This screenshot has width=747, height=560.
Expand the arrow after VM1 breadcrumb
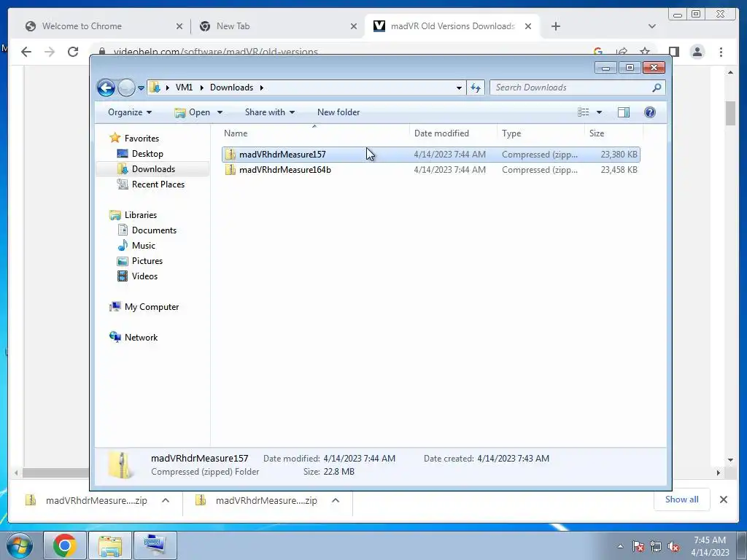[x=201, y=87]
